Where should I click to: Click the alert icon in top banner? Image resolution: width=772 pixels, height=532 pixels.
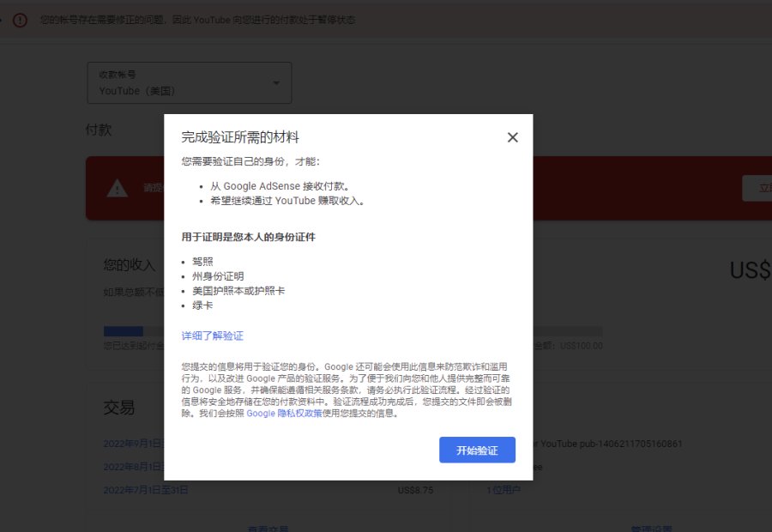coord(21,21)
